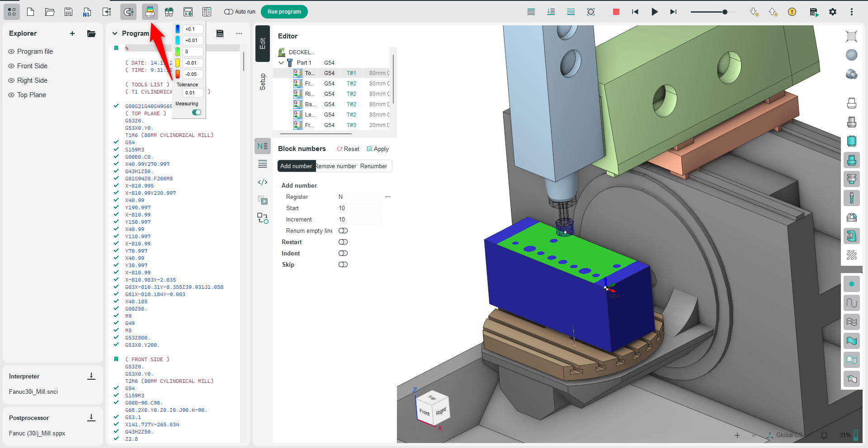The image size is (868, 448).
Task: Open the apps grid menu icon
Action: coord(12,12)
